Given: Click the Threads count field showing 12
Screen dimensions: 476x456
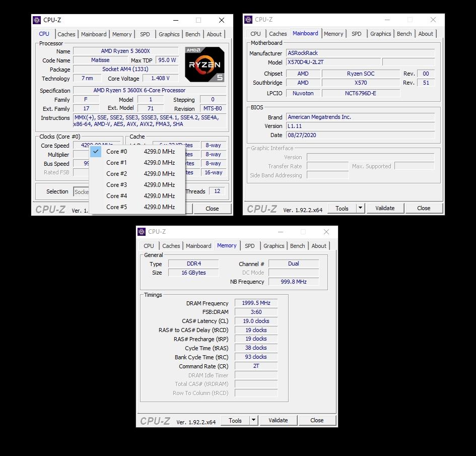Looking at the screenshot, I should pos(217,191).
